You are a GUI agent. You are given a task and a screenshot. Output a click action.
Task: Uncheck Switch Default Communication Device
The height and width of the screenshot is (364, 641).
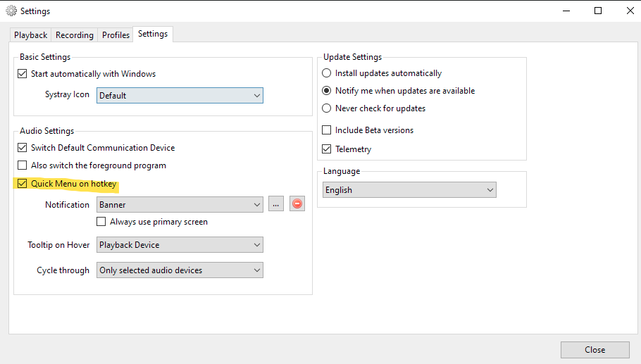click(x=22, y=147)
